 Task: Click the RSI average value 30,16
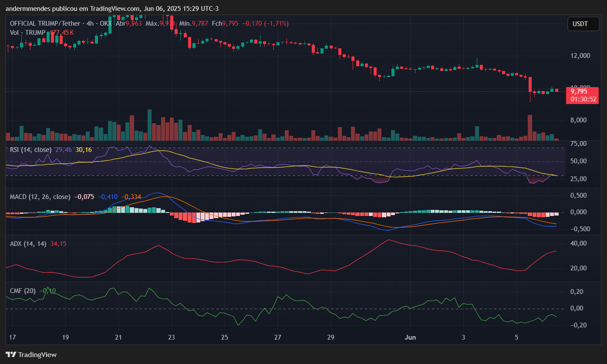pyautogui.click(x=84, y=150)
